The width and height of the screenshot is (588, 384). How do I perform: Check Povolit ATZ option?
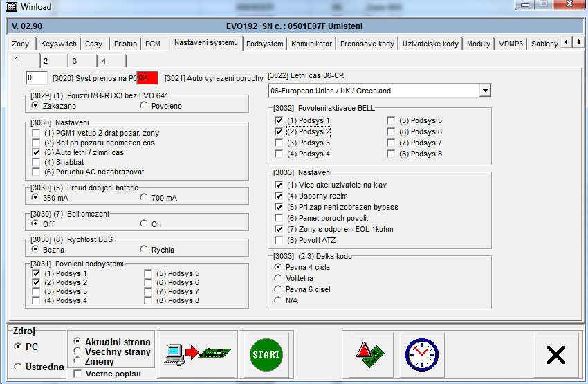pos(279,240)
